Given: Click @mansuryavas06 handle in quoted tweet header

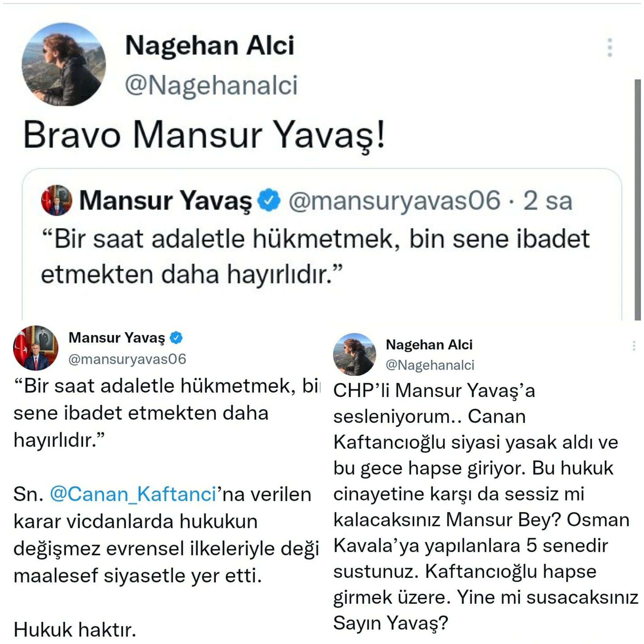Looking at the screenshot, I should pos(394,201).
